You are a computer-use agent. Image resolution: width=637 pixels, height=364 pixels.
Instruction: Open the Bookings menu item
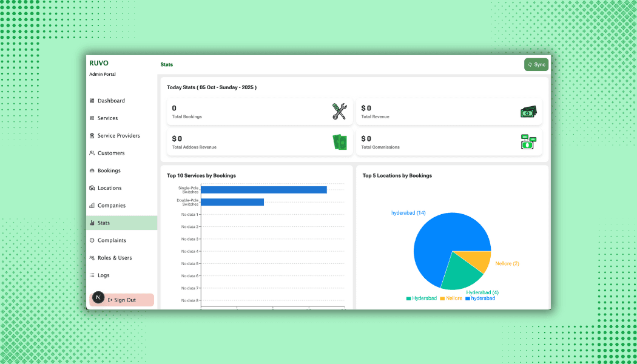click(109, 171)
